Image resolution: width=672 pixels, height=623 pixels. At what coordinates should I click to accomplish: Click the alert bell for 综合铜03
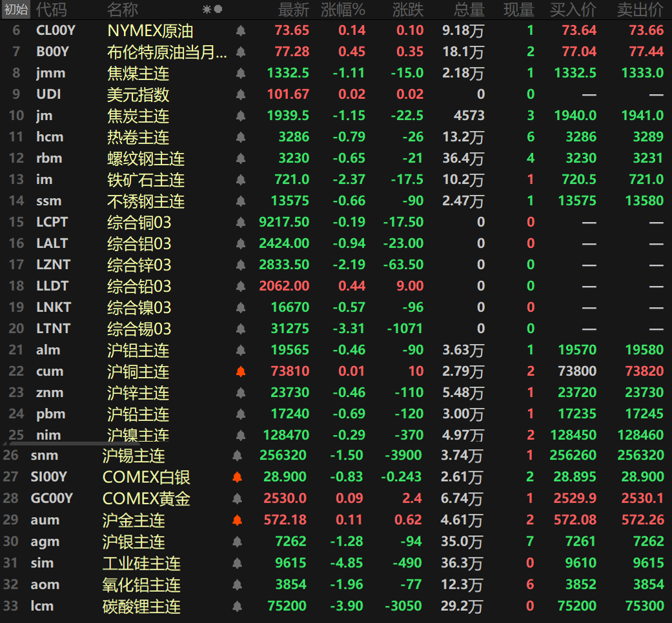pyautogui.click(x=240, y=222)
